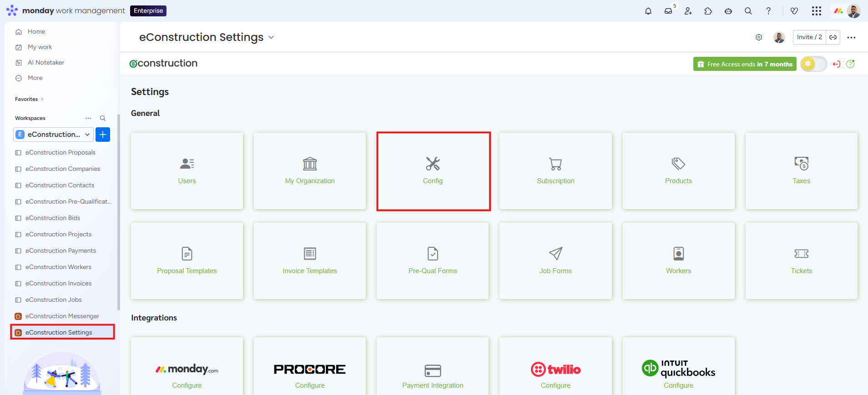This screenshot has width=868, height=395.
Task: Expand the Favorites section
Action: tap(29, 99)
